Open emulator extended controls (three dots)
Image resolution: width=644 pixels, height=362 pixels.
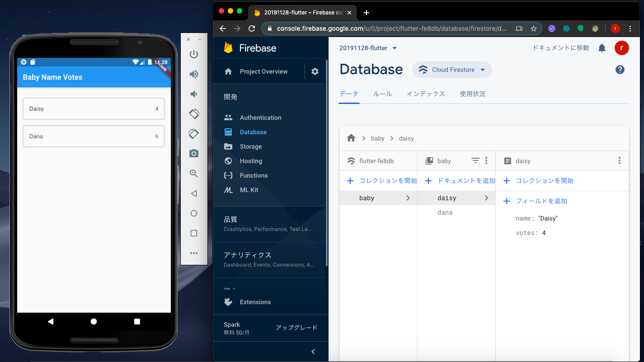194,253
